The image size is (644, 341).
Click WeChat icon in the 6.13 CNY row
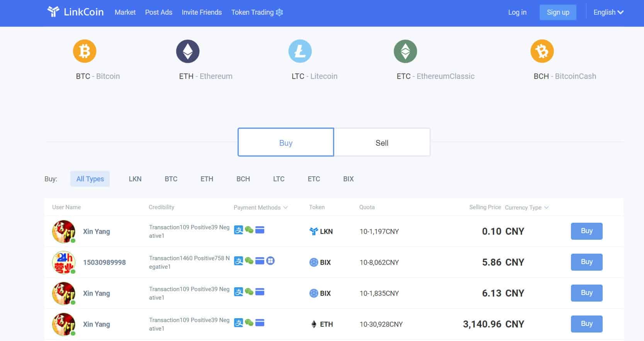[249, 292]
